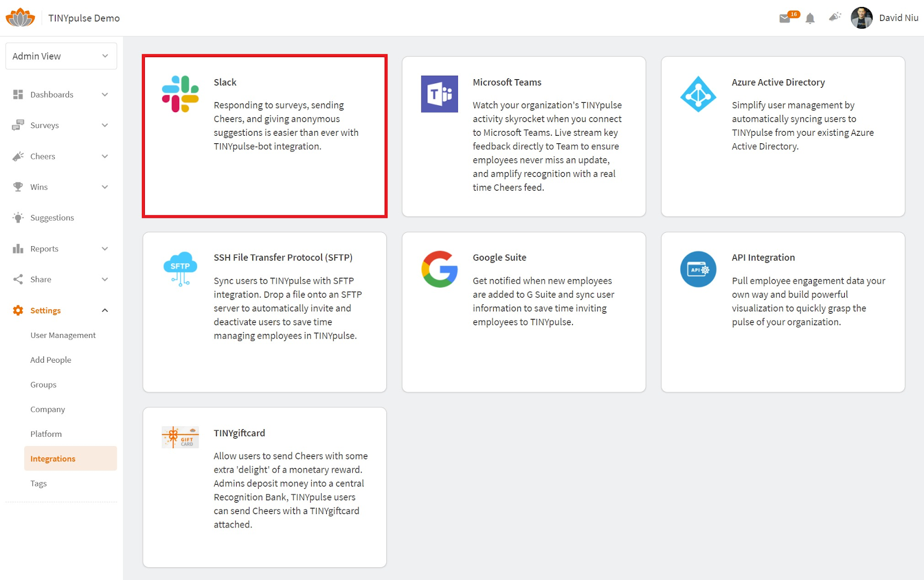Click Share label in the sidebar
Viewport: 924px width, 580px height.
(x=41, y=279)
